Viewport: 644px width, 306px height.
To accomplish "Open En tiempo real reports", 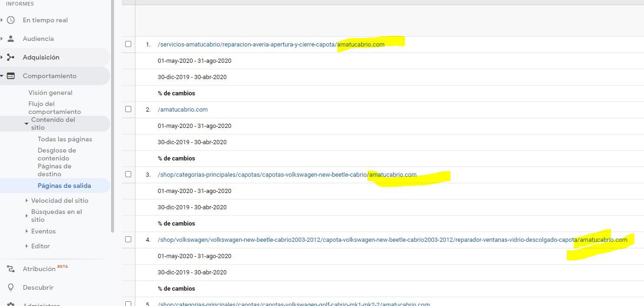I will [45, 20].
